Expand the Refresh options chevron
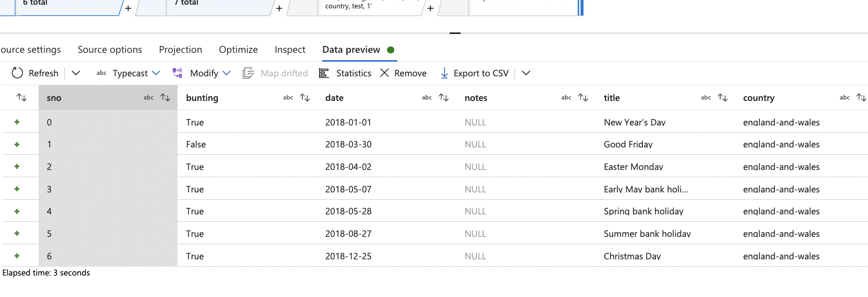 point(76,73)
